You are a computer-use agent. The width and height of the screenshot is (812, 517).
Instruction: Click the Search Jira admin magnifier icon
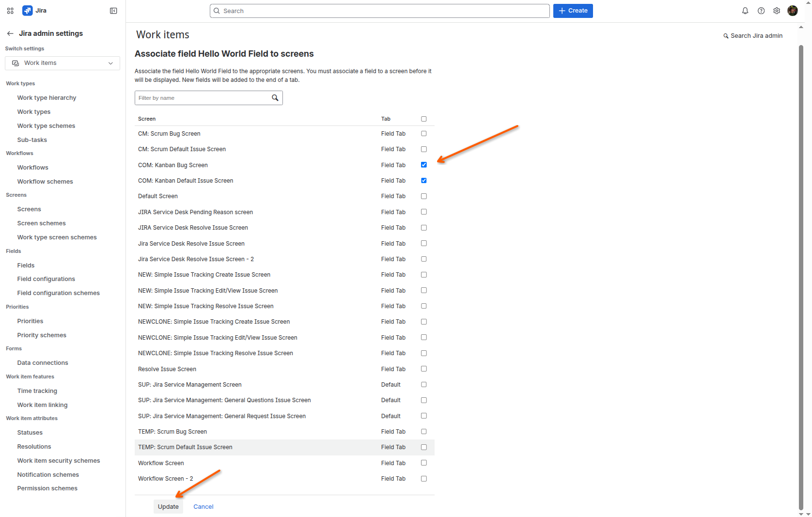click(726, 36)
